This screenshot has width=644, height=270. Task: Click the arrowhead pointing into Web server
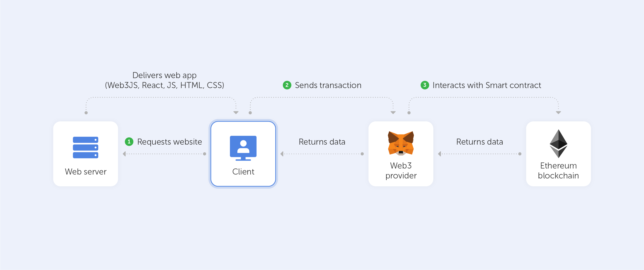[124, 154]
